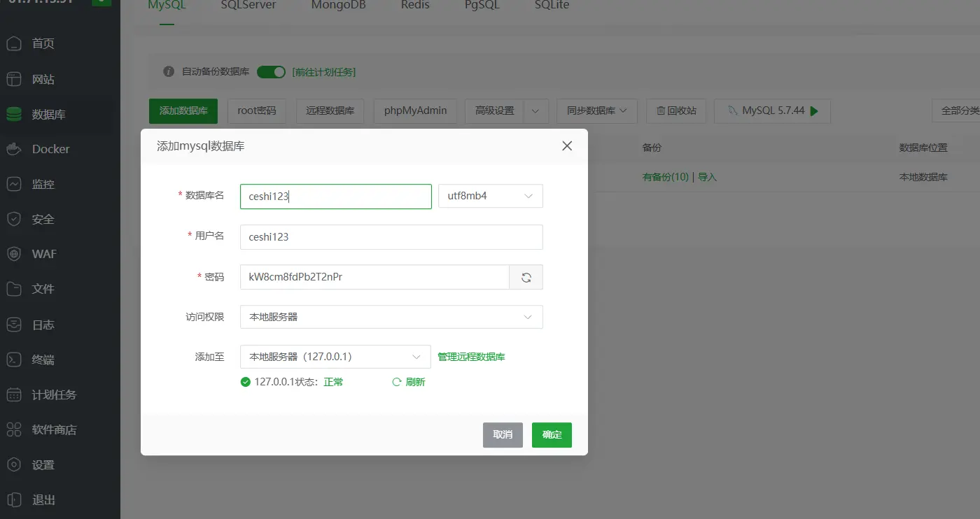Click the 有备份(10) link
The width and height of the screenshot is (980, 519).
[x=666, y=177]
